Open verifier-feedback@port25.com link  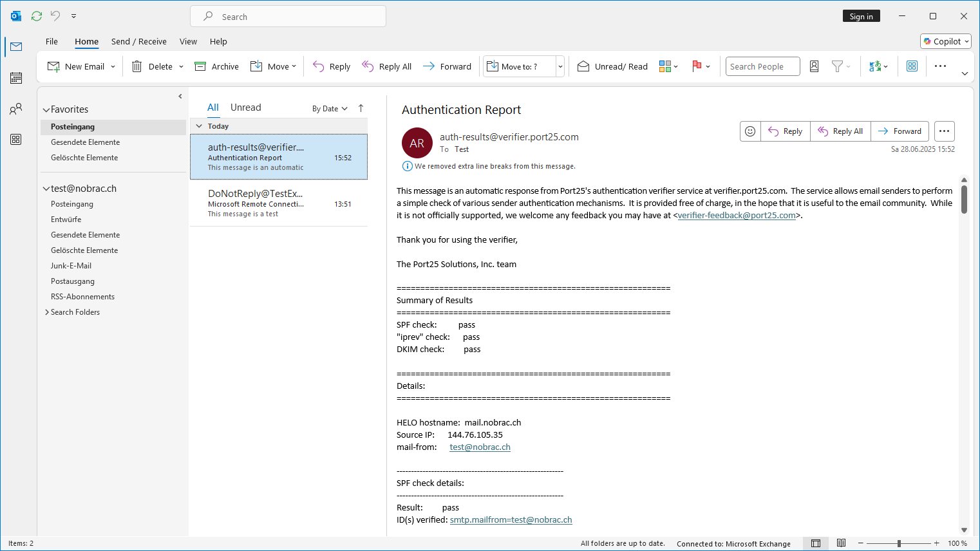click(737, 216)
